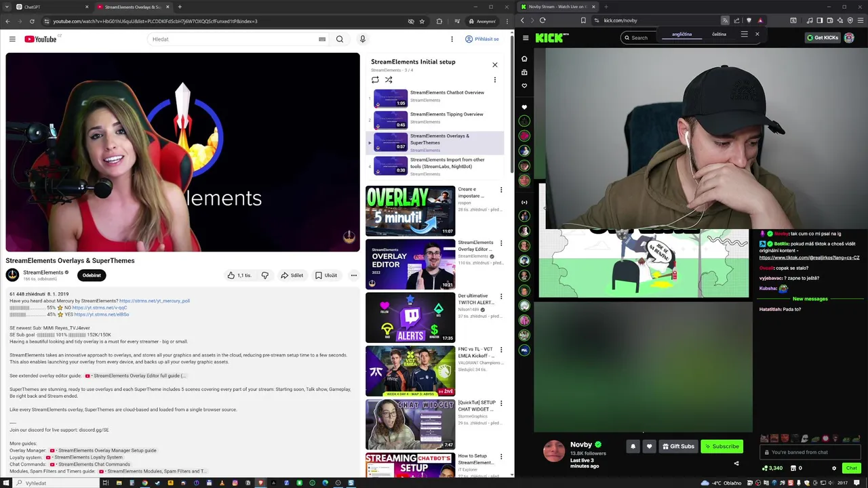
Task: Click the YouTube search magnifier button
Action: (x=340, y=39)
